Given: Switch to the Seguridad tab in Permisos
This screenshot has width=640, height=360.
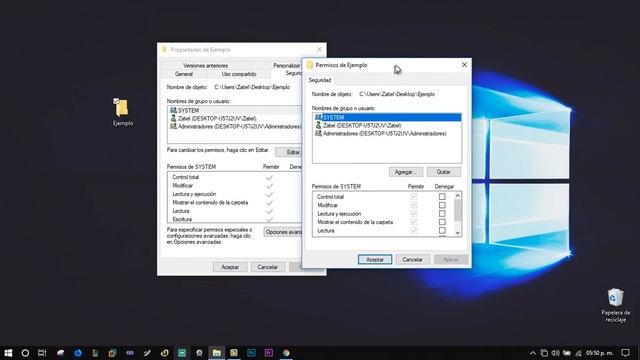Looking at the screenshot, I should click(320, 80).
